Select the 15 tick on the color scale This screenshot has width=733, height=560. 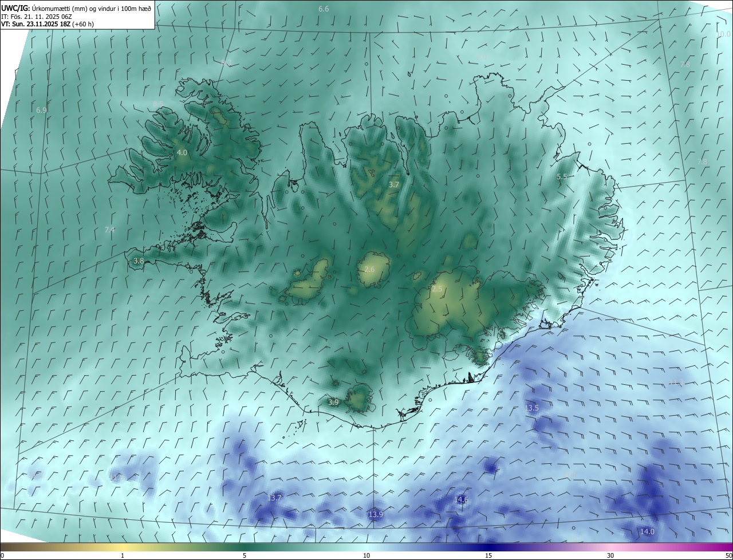[488, 555]
